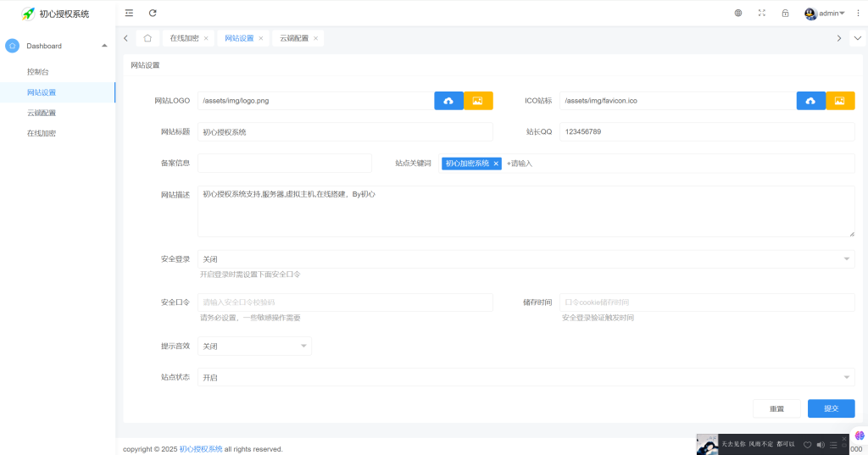Remove the 初心加密系统 keyword tag
868x455 pixels.
pyautogui.click(x=496, y=164)
